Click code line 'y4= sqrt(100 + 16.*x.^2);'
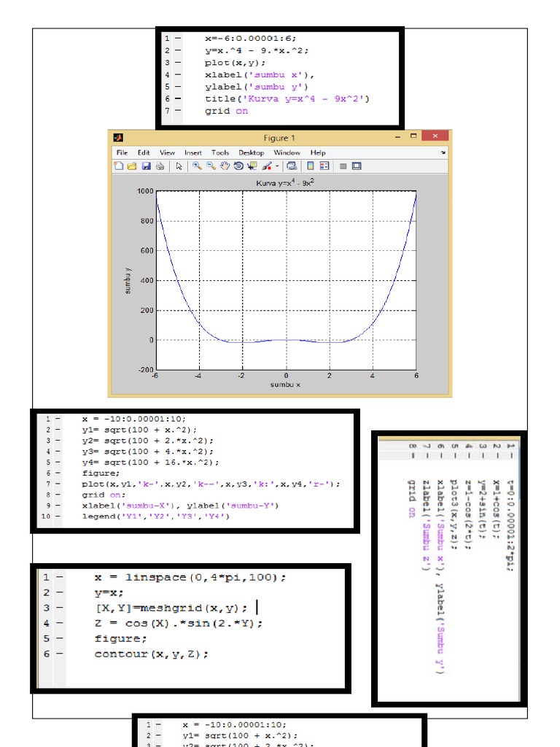Viewport: 560px width, 747px height. [150, 462]
